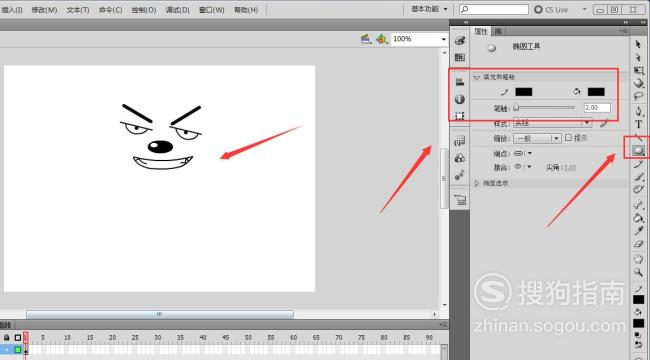Screen dimensions: 650x360
Task: Select the Subselection tool
Action: (638, 57)
